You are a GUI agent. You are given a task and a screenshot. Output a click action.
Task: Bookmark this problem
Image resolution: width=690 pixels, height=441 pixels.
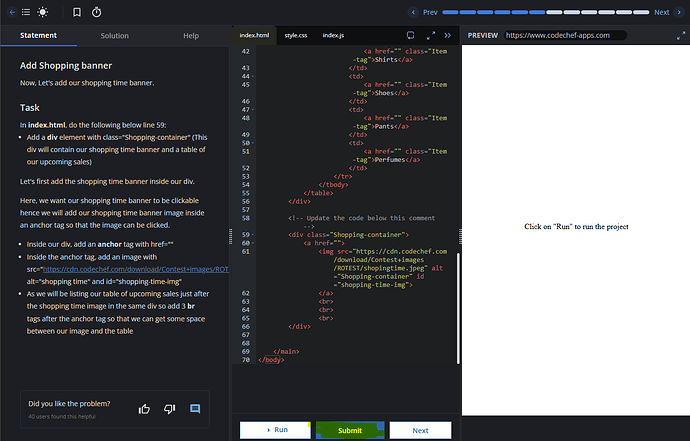point(77,12)
